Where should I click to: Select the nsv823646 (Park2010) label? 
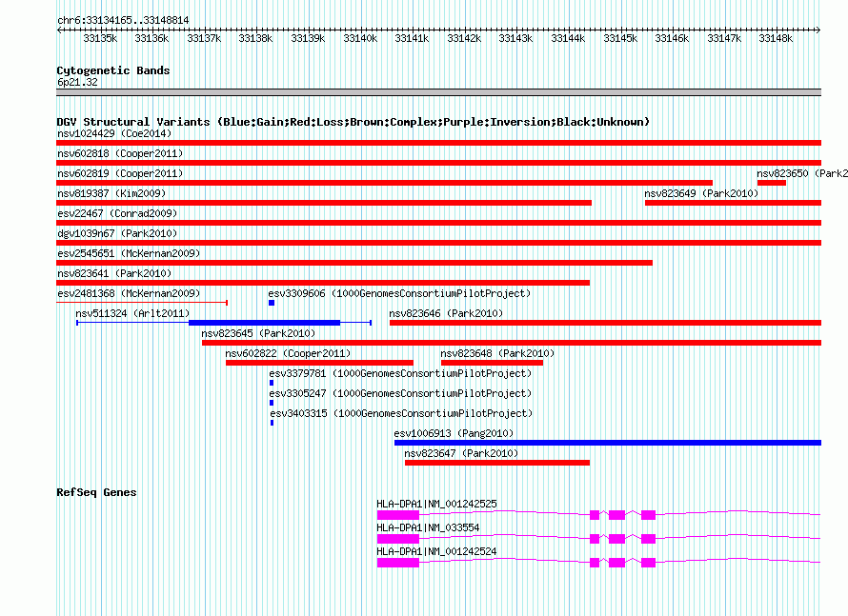pyautogui.click(x=446, y=313)
